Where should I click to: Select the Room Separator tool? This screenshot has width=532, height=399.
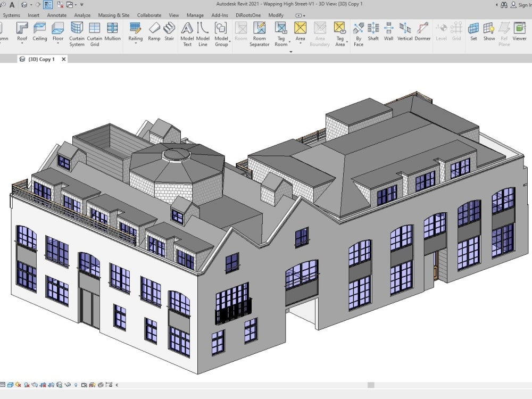click(259, 34)
